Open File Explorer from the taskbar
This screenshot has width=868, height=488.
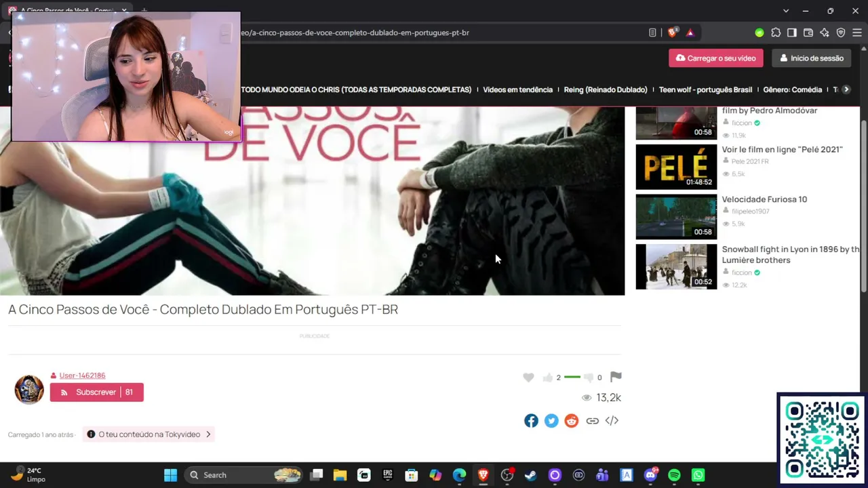[340, 475]
